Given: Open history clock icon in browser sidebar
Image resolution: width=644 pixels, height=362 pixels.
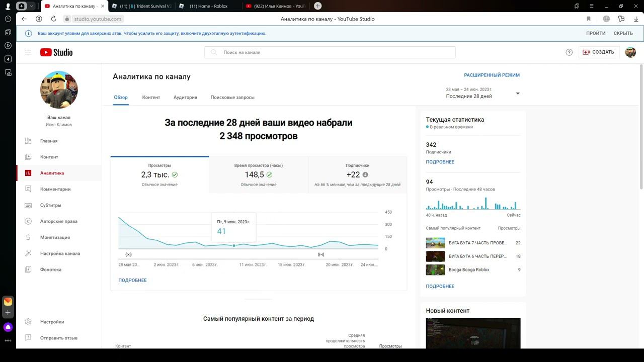Looking at the screenshot, I should 8,19.
